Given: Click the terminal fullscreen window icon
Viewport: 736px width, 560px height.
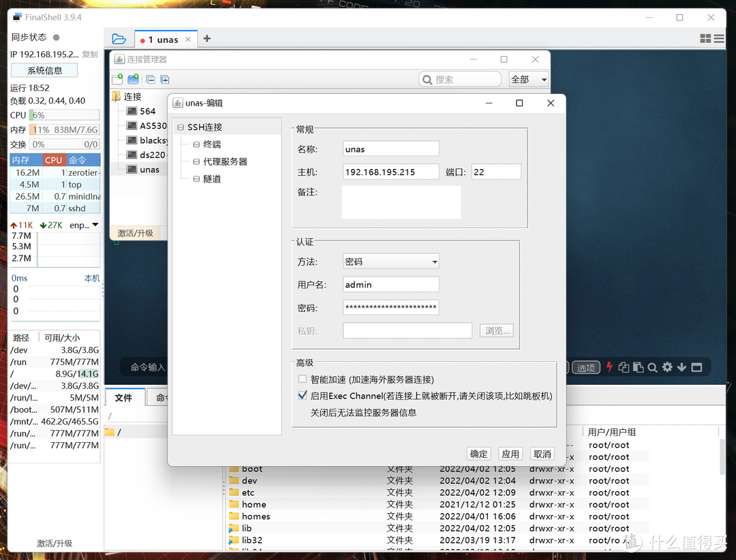Looking at the screenshot, I should 696,367.
